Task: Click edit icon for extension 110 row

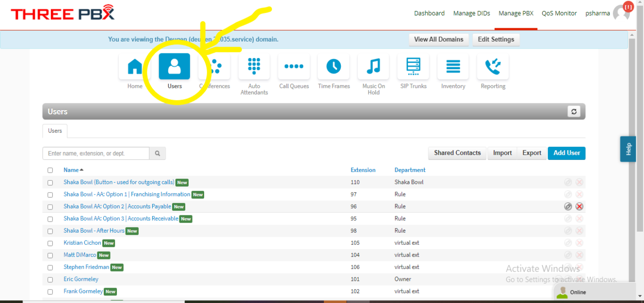Action: (568, 182)
